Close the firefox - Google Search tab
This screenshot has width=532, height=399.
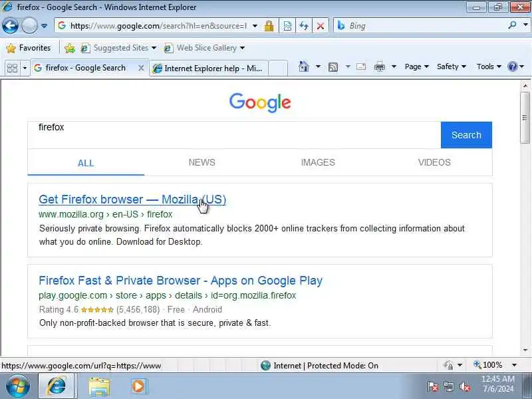(141, 68)
